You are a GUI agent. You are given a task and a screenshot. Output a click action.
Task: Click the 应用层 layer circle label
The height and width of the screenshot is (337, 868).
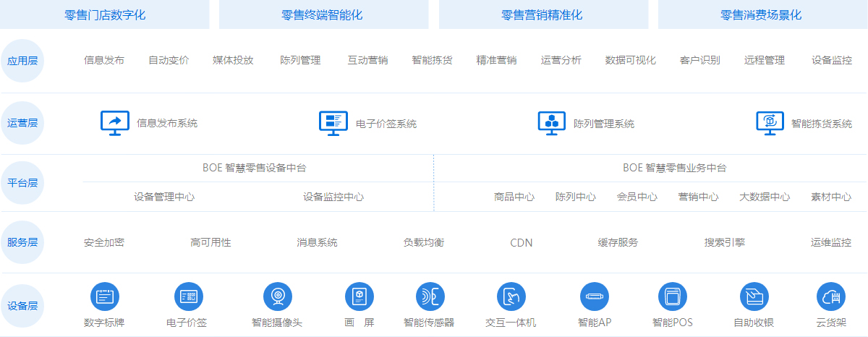pyautogui.click(x=22, y=61)
